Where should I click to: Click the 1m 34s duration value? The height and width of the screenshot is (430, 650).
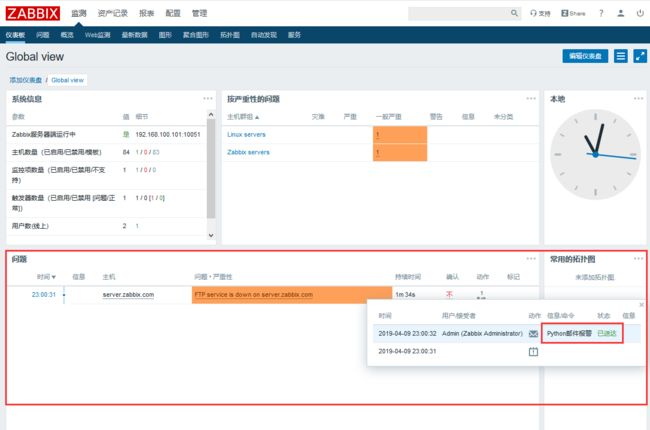[x=405, y=294]
